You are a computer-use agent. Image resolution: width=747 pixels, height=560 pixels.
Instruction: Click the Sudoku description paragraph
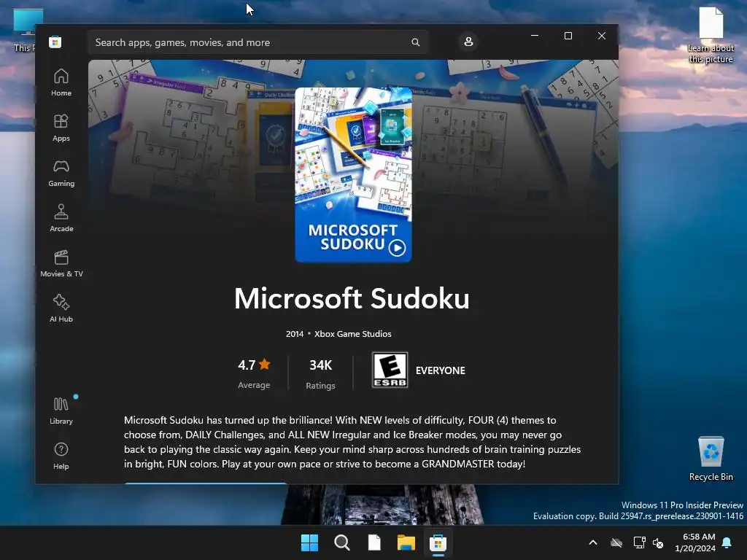coord(352,442)
